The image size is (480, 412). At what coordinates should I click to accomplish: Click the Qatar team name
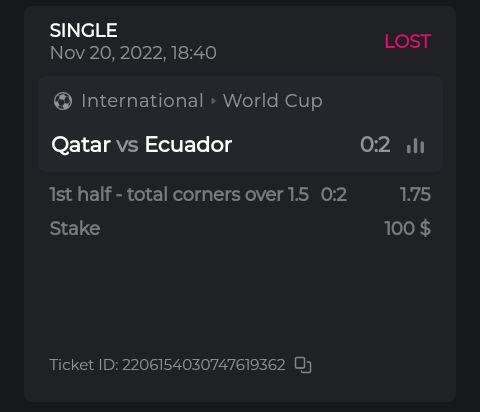point(81,145)
